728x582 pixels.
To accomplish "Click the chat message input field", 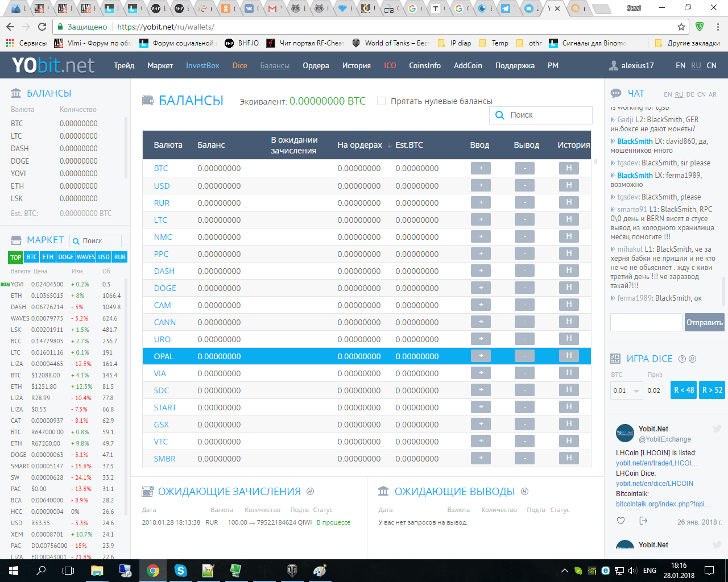I will (646, 322).
